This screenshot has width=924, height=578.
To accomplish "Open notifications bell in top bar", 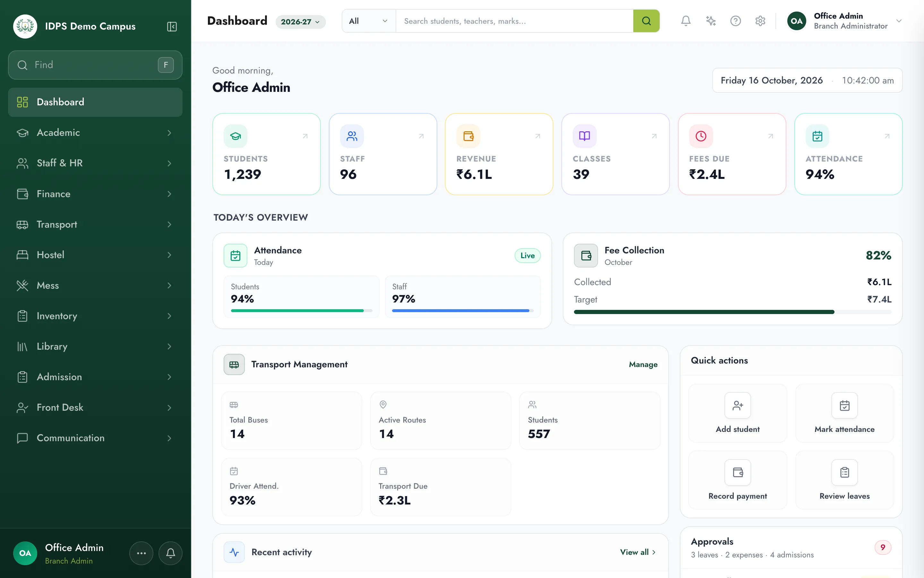I will (x=686, y=21).
